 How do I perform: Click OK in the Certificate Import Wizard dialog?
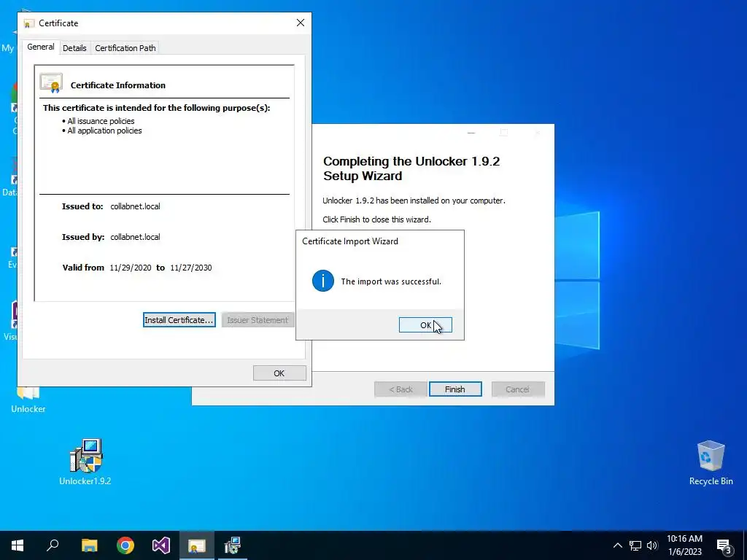pyautogui.click(x=425, y=324)
